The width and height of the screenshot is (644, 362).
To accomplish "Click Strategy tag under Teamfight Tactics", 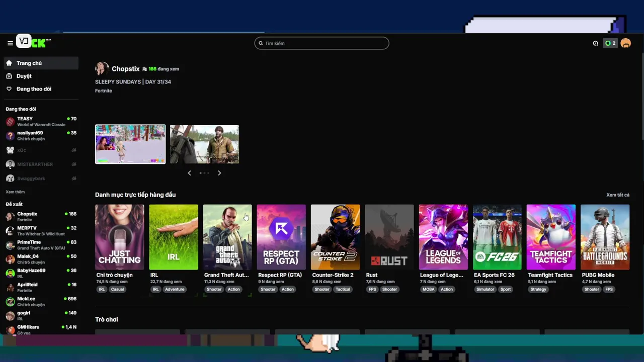I will 538,289.
